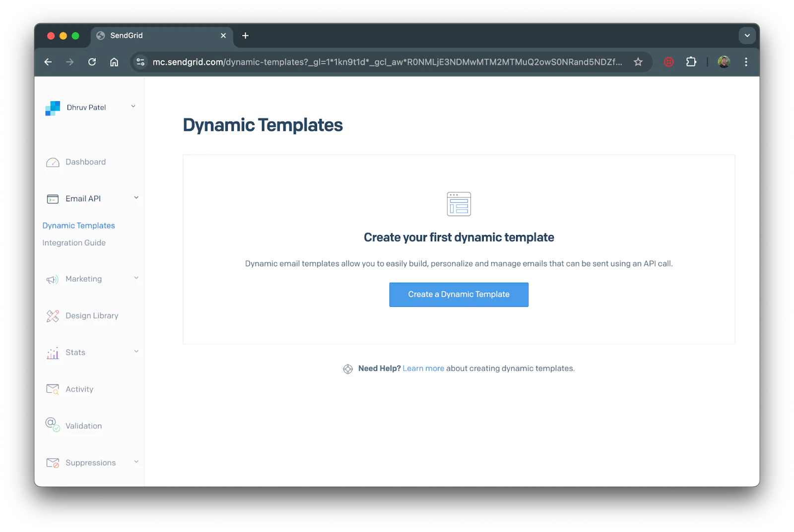
Task: Click the template layout icon above the heading
Action: point(459,204)
